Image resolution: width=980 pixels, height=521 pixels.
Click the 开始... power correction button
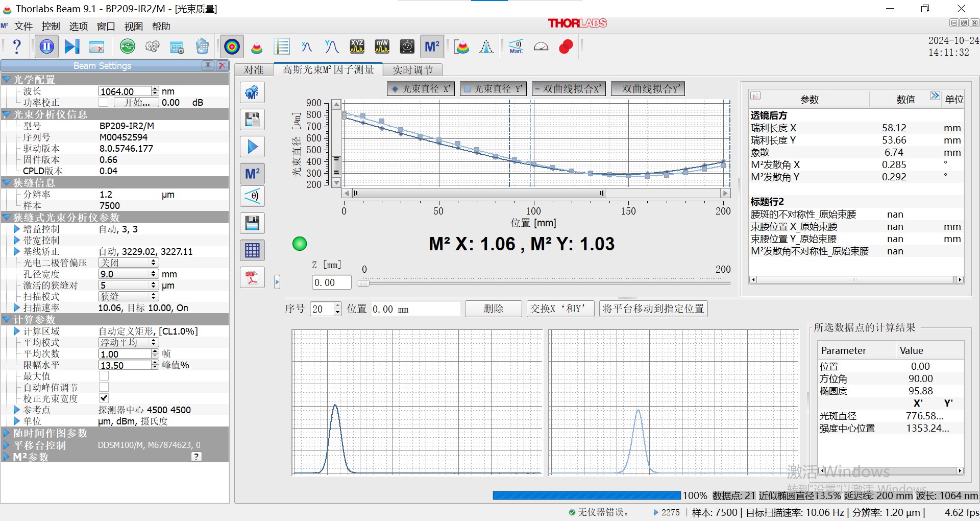137,102
